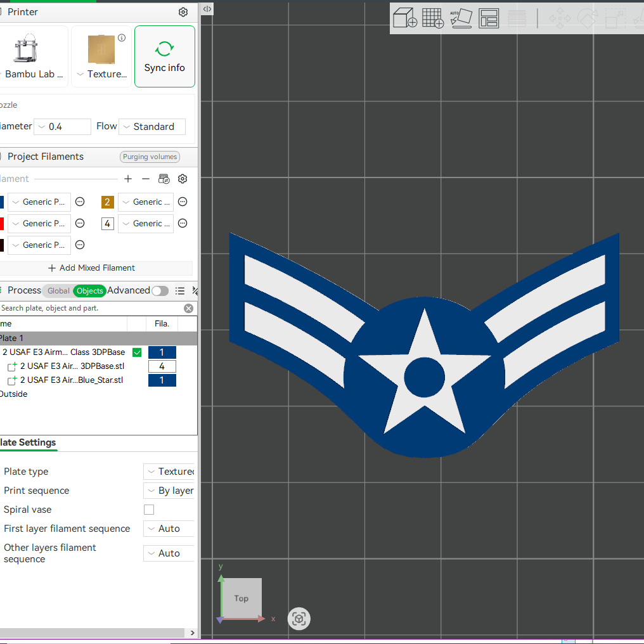
Task: Click the Arrange all objects icon
Action: click(489, 18)
